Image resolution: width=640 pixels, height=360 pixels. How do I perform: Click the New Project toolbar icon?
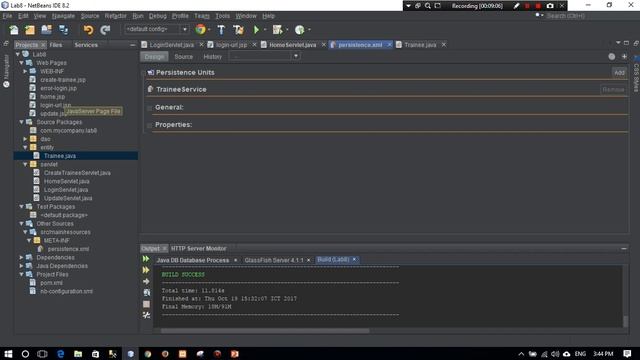(x=30, y=30)
